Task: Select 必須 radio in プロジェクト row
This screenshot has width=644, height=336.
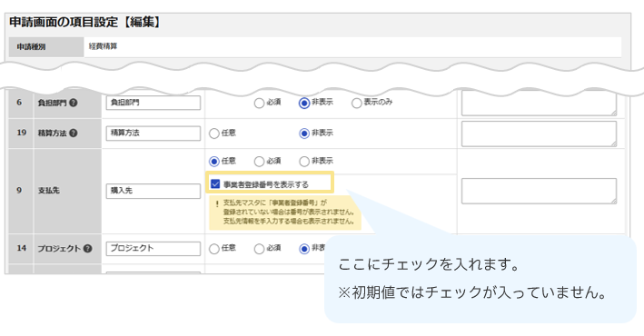Action: 259,249
